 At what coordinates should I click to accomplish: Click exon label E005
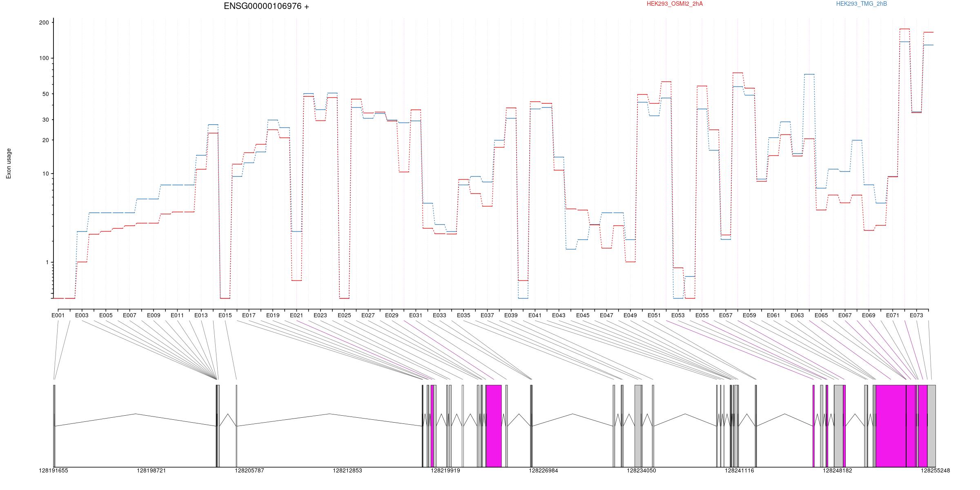click(x=106, y=315)
